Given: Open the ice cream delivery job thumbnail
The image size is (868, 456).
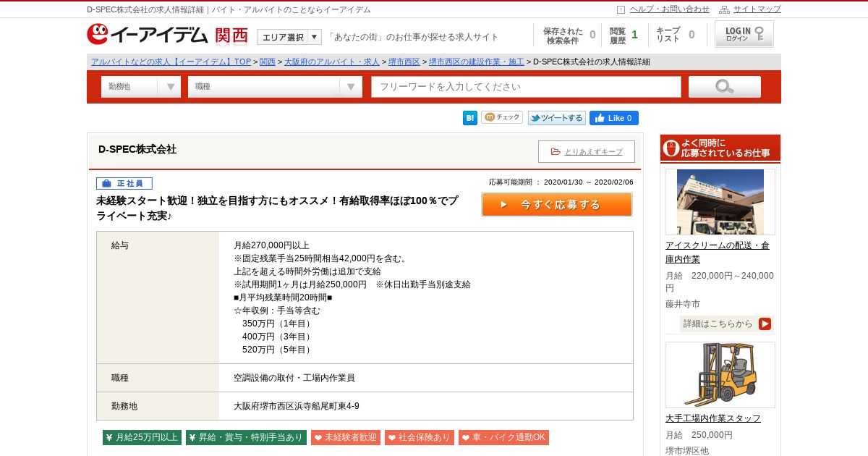Looking at the screenshot, I should (720, 202).
